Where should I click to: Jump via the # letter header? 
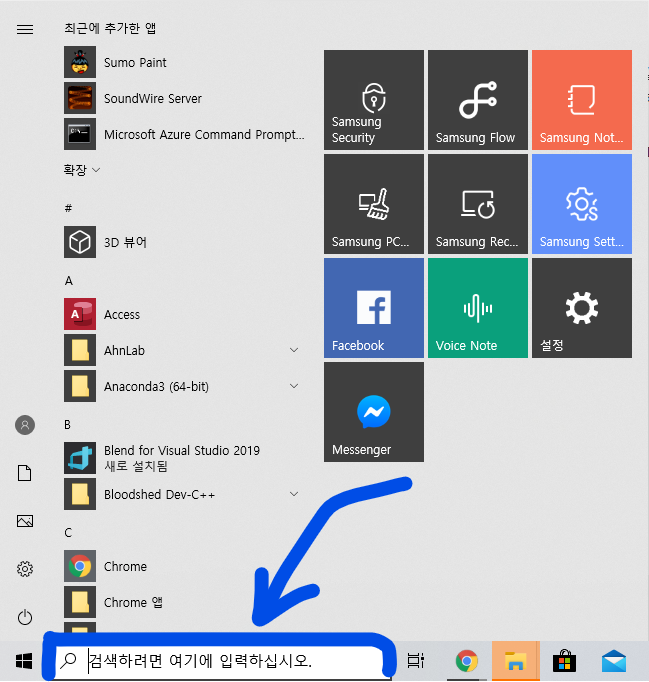coord(68,208)
